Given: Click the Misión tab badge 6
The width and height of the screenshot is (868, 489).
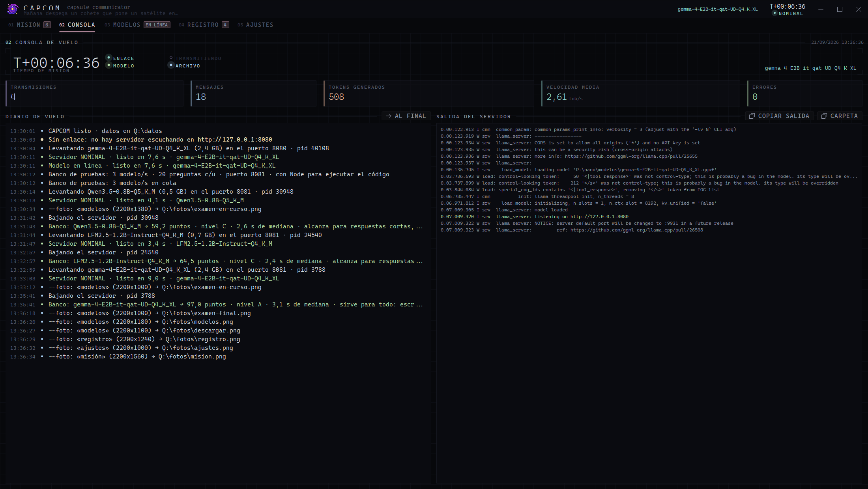Looking at the screenshot, I should pyautogui.click(x=47, y=25).
